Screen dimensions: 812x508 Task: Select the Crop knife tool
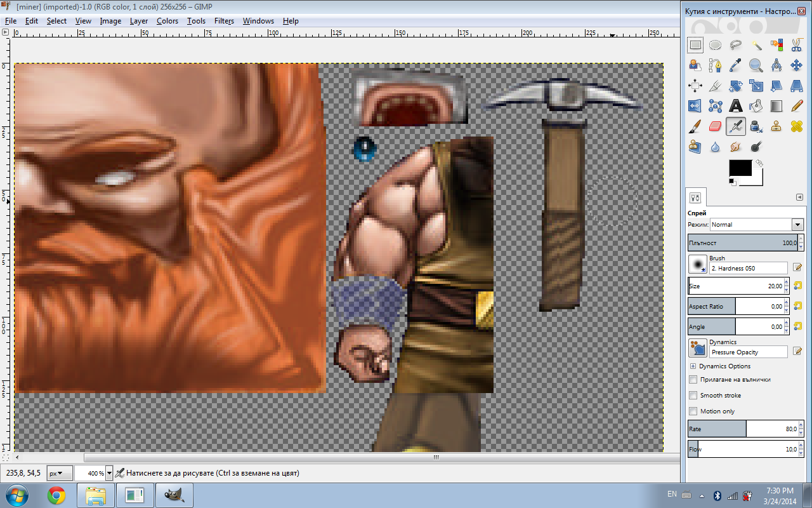[716, 86]
